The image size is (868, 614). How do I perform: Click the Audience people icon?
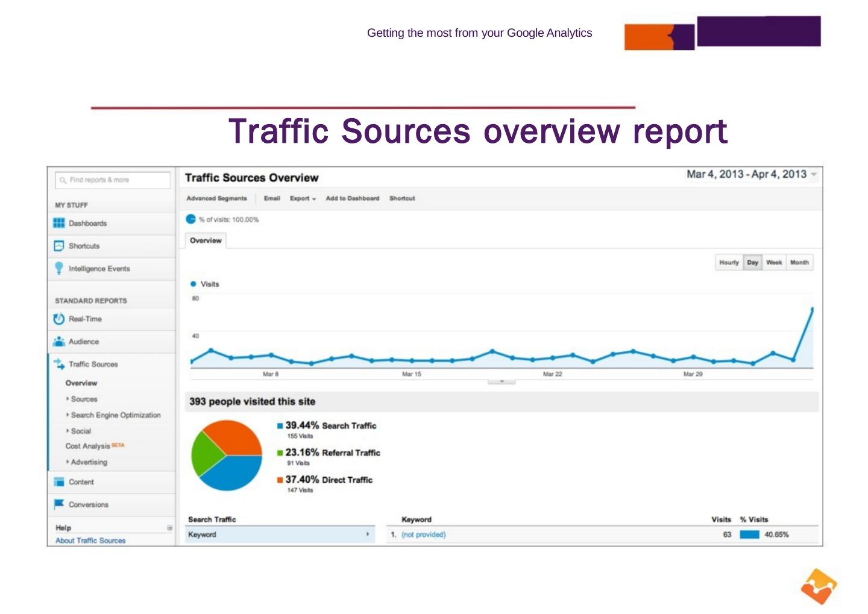[58, 342]
